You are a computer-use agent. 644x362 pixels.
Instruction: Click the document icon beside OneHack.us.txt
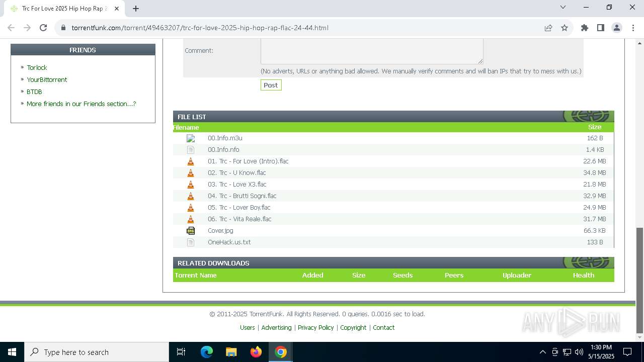pos(191,242)
